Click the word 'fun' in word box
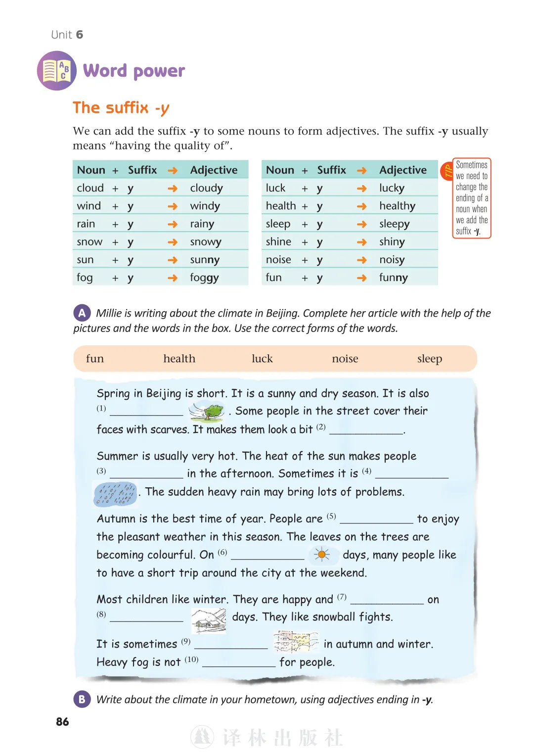The image size is (534, 756). tap(95, 359)
